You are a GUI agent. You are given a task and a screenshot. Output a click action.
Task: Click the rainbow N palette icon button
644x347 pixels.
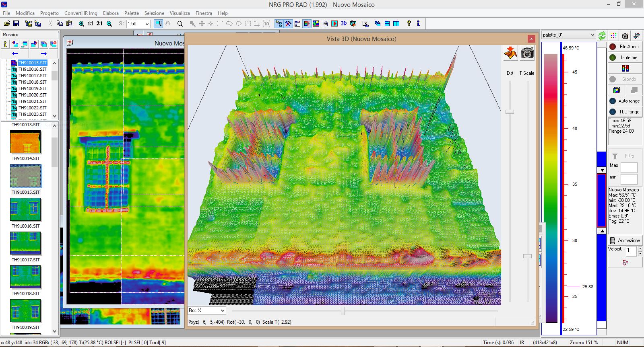tap(625, 68)
